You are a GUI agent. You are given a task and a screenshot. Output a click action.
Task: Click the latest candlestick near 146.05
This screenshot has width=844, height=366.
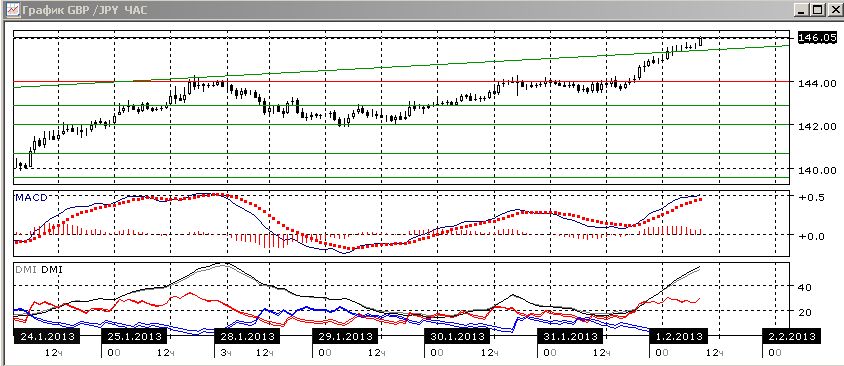(700, 41)
